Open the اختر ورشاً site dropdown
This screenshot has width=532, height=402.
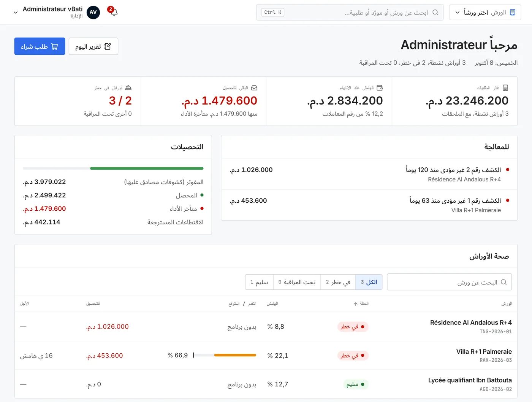coord(485,12)
